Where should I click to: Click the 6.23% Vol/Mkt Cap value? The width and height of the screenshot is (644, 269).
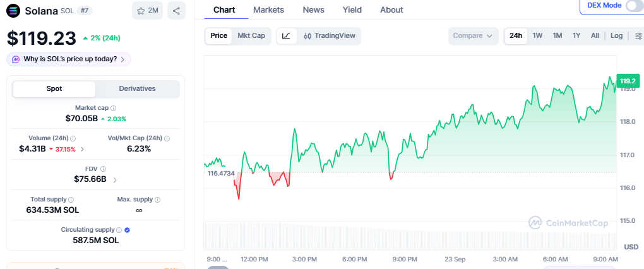139,149
